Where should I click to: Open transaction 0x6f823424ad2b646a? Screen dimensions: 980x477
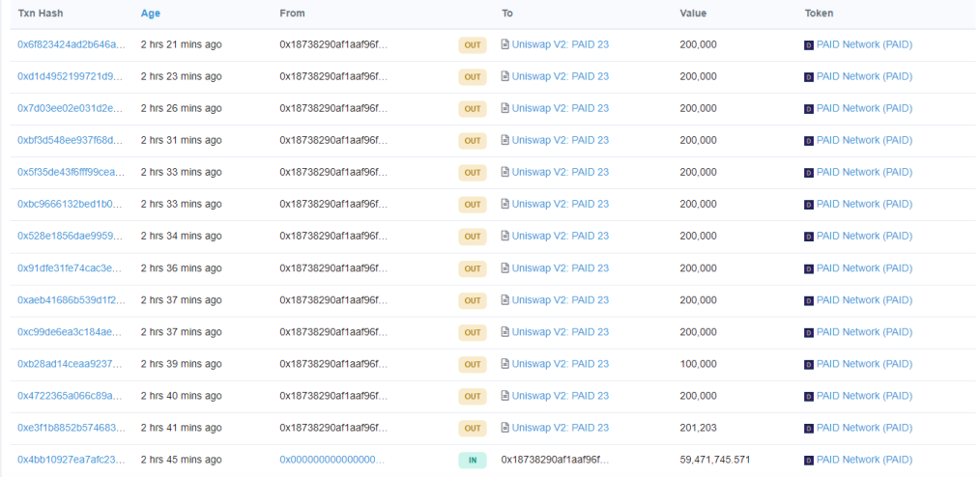[72, 44]
